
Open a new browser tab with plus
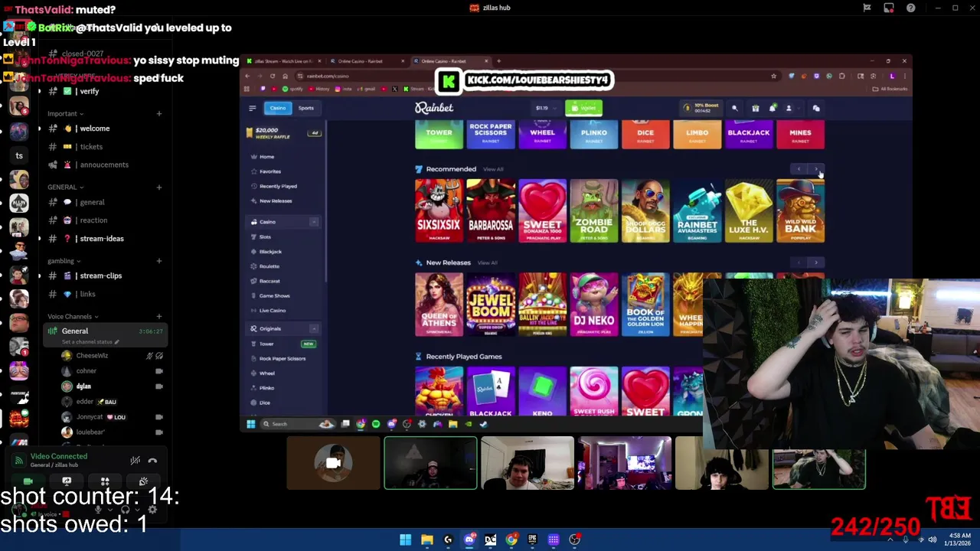coord(498,61)
